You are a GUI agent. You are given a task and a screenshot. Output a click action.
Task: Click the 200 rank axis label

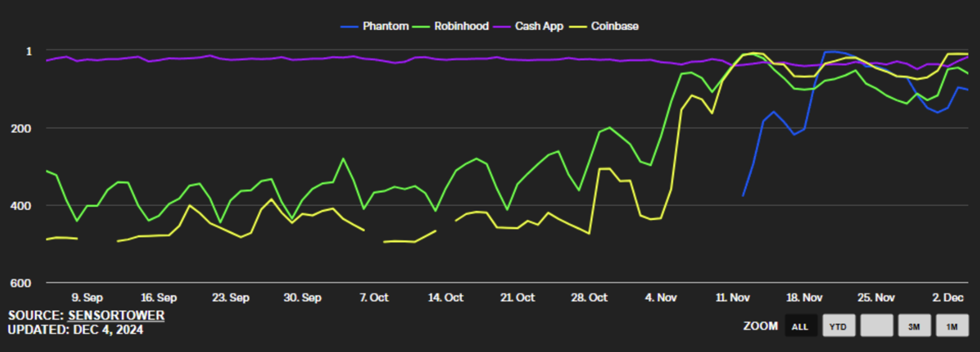pyautogui.click(x=21, y=129)
